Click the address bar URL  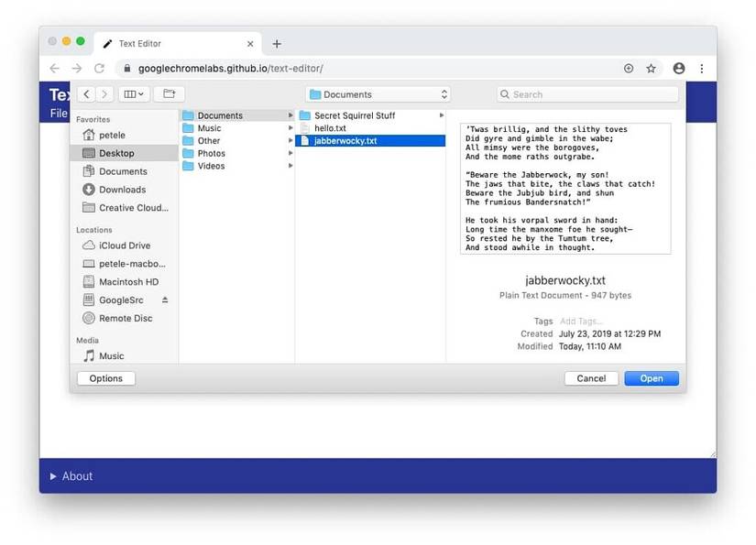[230, 69]
